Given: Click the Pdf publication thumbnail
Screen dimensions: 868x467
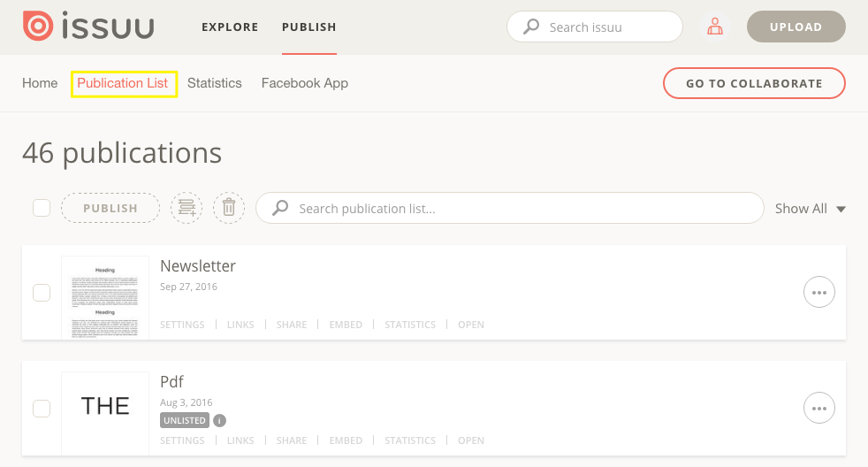Looking at the screenshot, I should click(105, 407).
